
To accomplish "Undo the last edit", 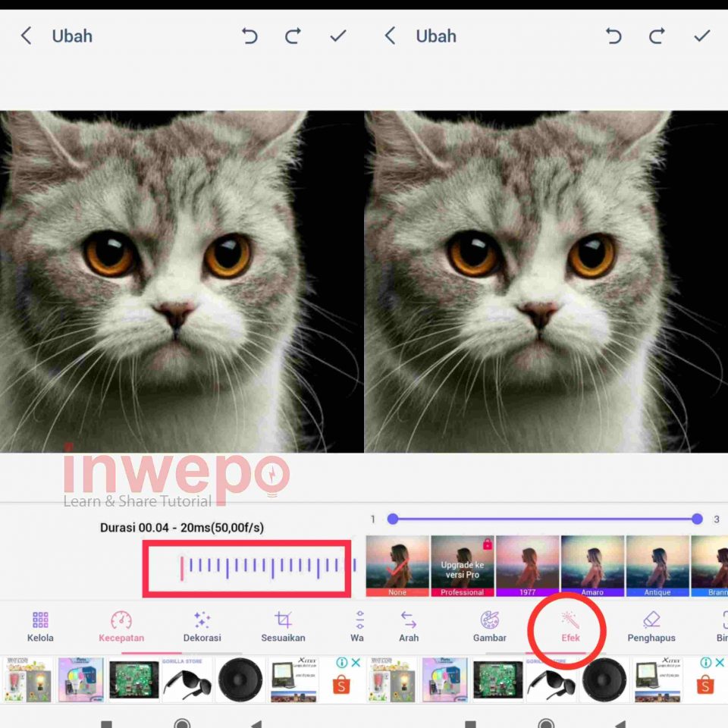I will pos(613,36).
